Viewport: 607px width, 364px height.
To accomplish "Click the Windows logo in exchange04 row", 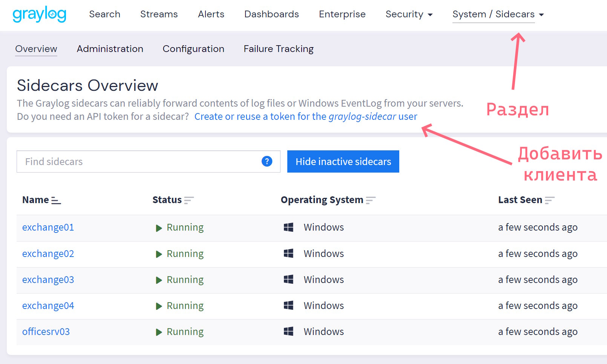I will [x=288, y=305].
